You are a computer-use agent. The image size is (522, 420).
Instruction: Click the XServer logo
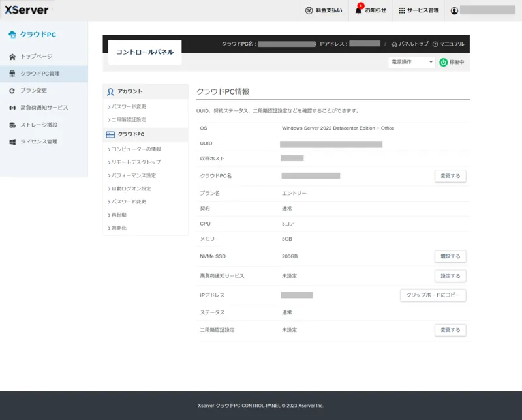click(x=26, y=10)
